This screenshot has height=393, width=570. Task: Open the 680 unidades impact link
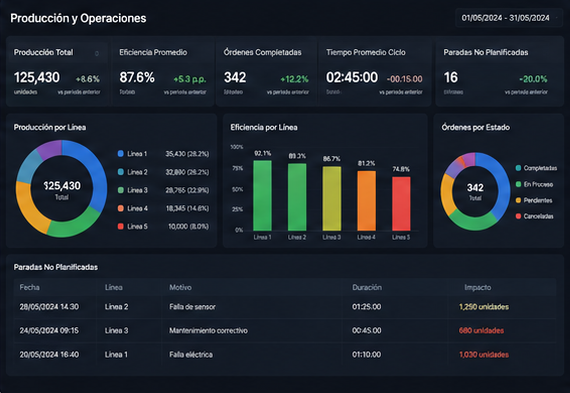click(x=481, y=330)
